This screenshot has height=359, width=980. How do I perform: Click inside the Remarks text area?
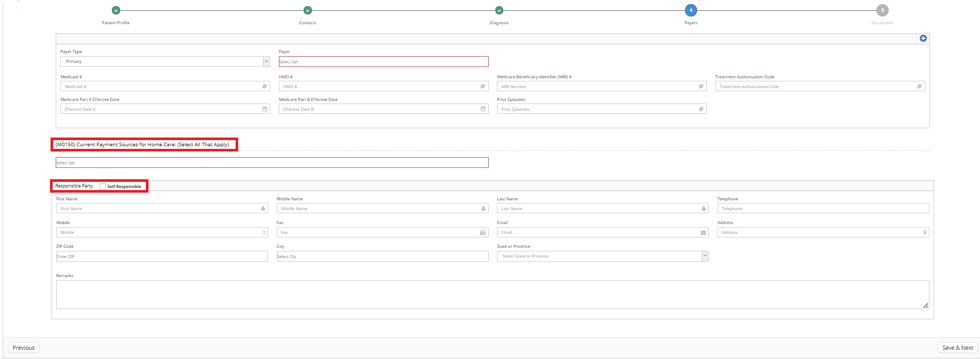492,295
